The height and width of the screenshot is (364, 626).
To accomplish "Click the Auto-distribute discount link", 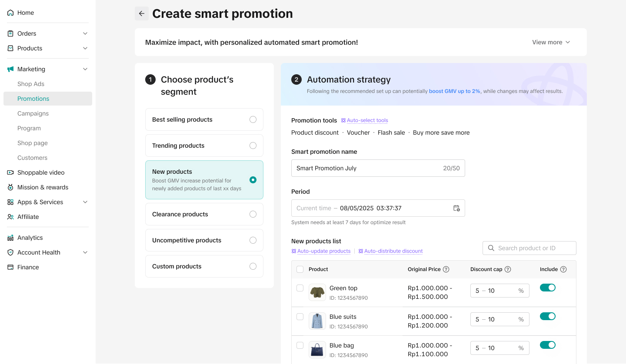I will (x=393, y=251).
